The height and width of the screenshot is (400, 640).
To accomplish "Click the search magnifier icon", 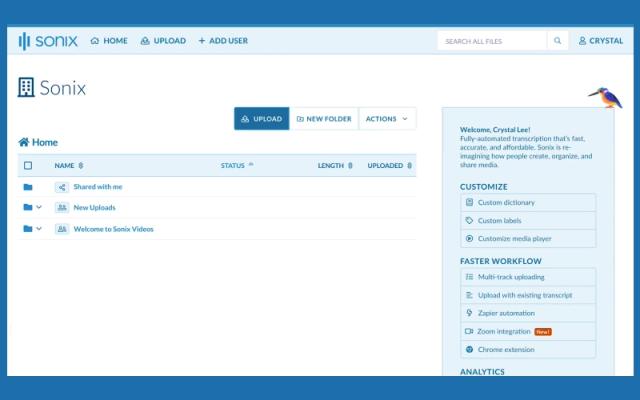I will (x=558, y=41).
